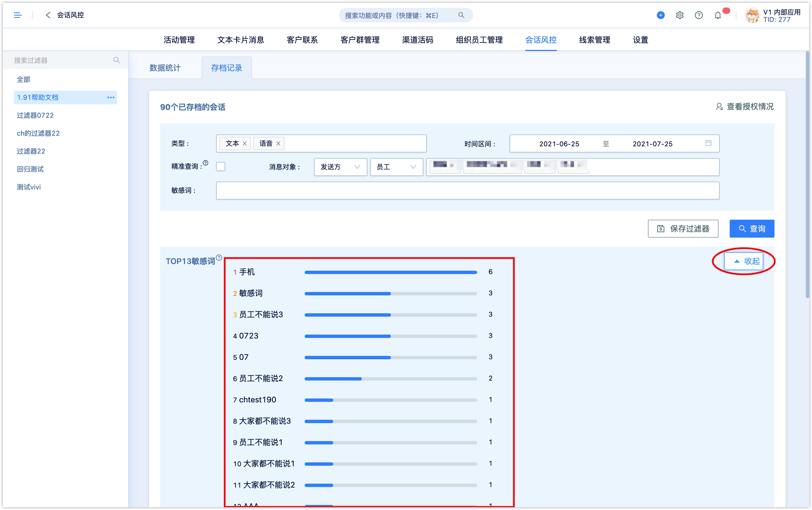Click the progress bar for chtest190
The image size is (812, 510).
391,400
